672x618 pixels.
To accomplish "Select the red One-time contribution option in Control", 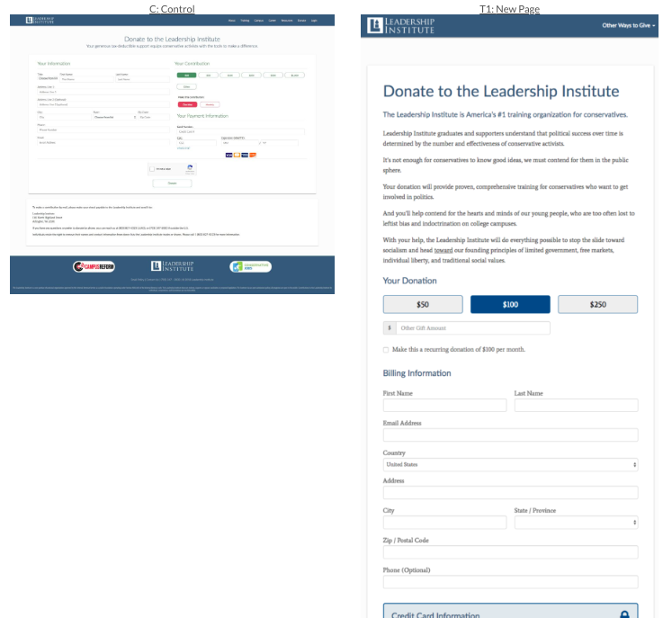I will click(x=188, y=104).
